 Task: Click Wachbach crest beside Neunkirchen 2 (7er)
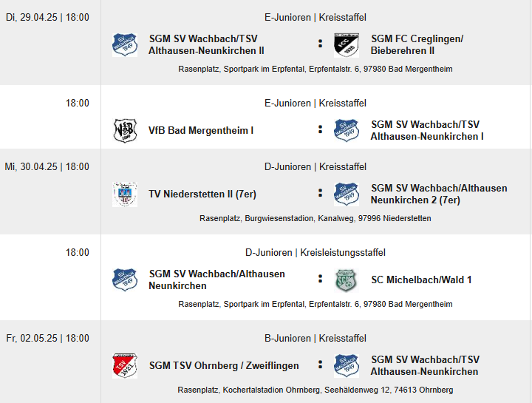[347, 194]
